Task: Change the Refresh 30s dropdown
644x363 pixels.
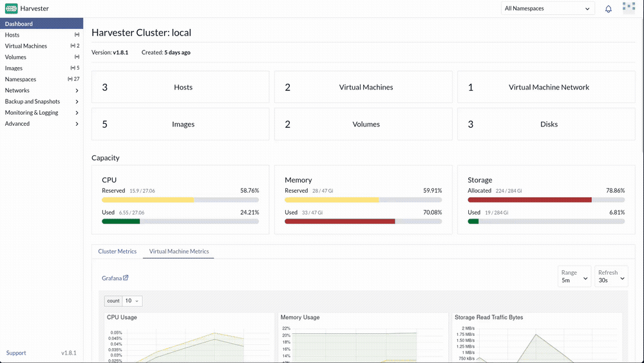Action: tap(611, 276)
